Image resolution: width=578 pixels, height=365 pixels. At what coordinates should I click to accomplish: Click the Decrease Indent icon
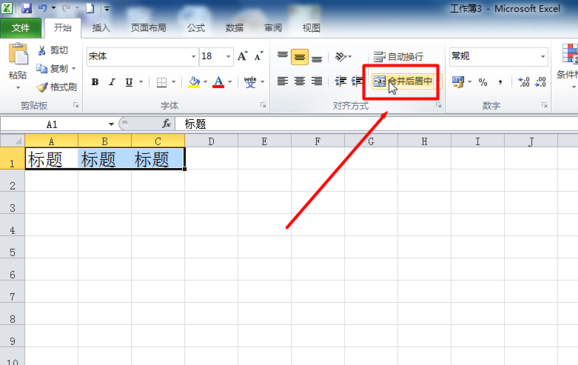341,81
